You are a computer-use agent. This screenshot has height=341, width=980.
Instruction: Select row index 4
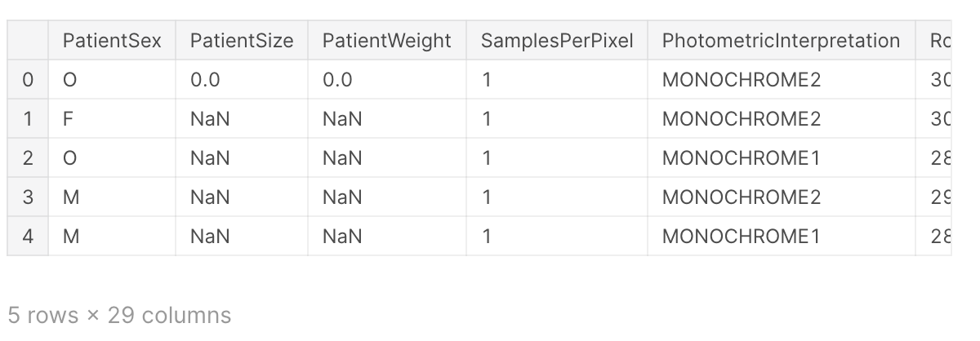point(29,237)
